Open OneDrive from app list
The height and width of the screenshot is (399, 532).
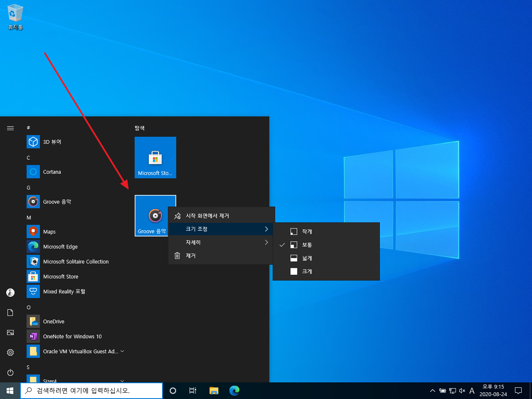[x=76, y=321]
